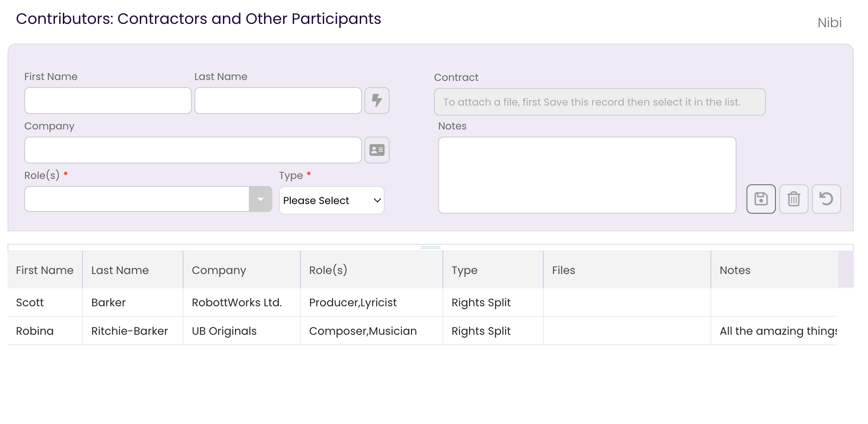Image resolution: width=868 pixels, height=424 pixels.
Task: Click into the Notes text area
Action: [x=587, y=175]
